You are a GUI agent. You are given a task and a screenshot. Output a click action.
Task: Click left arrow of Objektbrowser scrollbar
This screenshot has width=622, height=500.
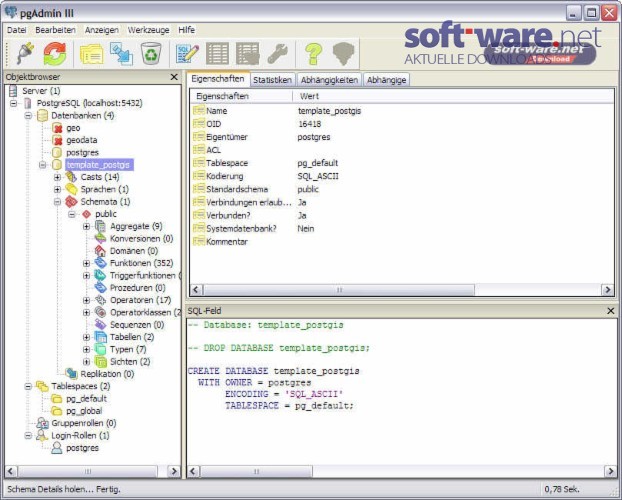click(11, 471)
